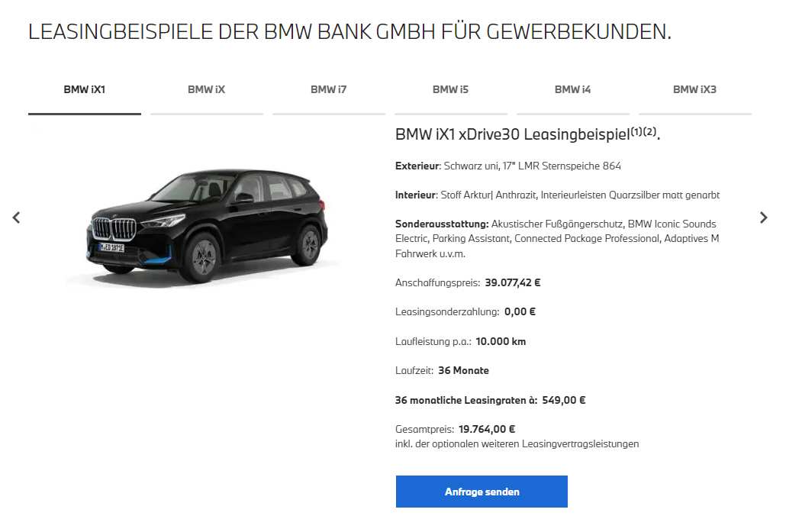
Task: Click the Anfrage senden button
Action: pyautogui.click(x=482, y=492)
